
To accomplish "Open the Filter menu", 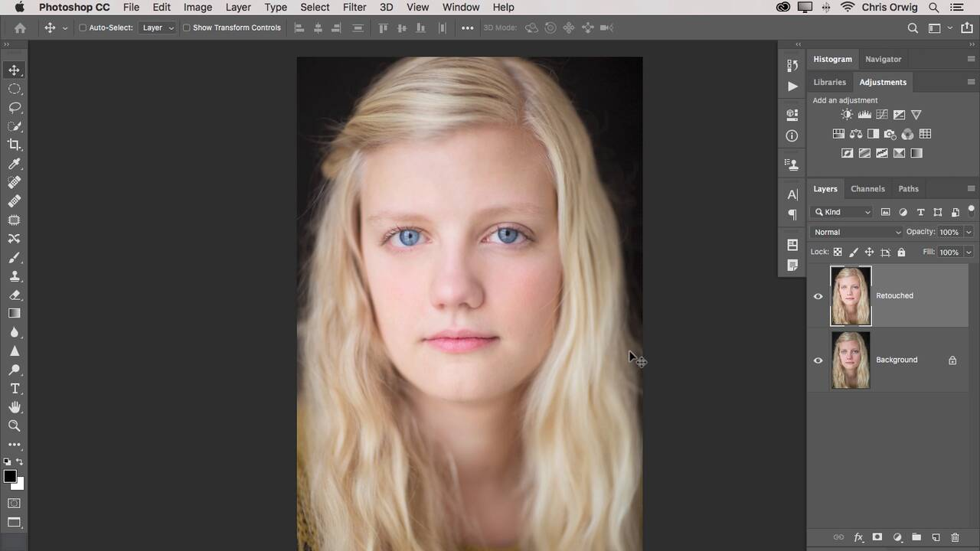I will pos(354,7).
